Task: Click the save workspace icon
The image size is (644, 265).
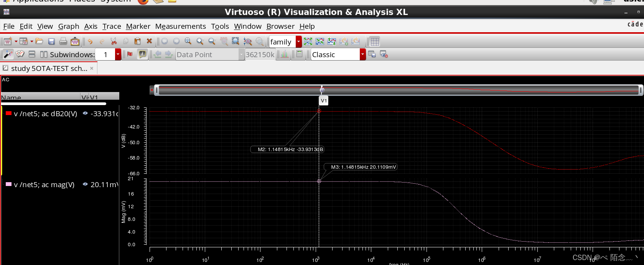Action: tap(372, 54)
